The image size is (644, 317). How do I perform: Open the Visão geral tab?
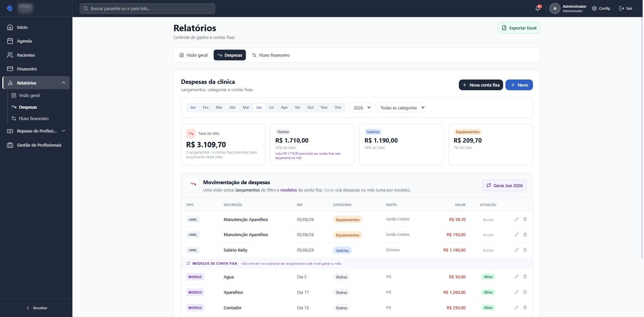coord(194,55)
